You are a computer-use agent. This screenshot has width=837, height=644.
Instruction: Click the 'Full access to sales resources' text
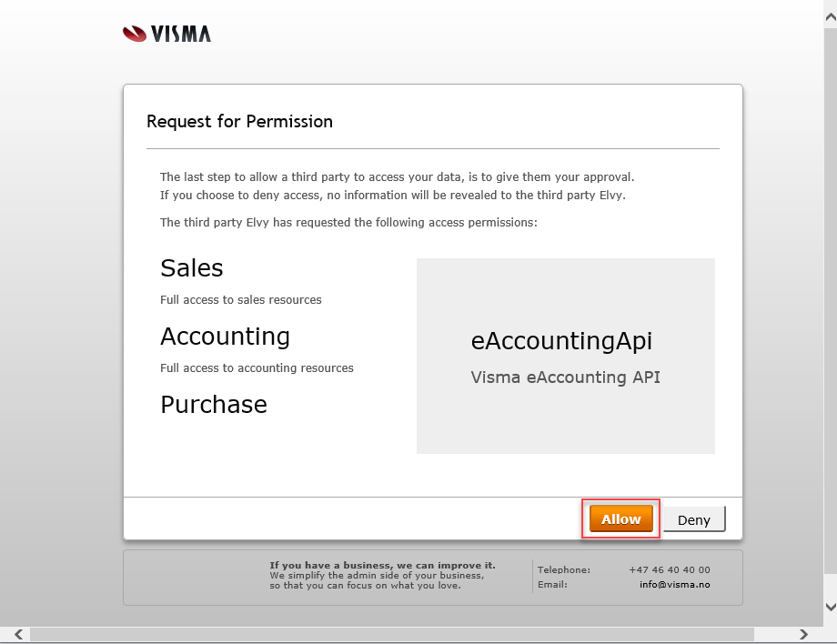pyautogui.click(x=241, y=300)
